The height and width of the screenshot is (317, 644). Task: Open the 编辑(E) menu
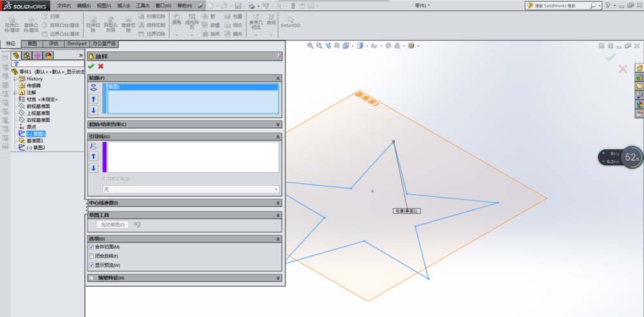[84, 6]
